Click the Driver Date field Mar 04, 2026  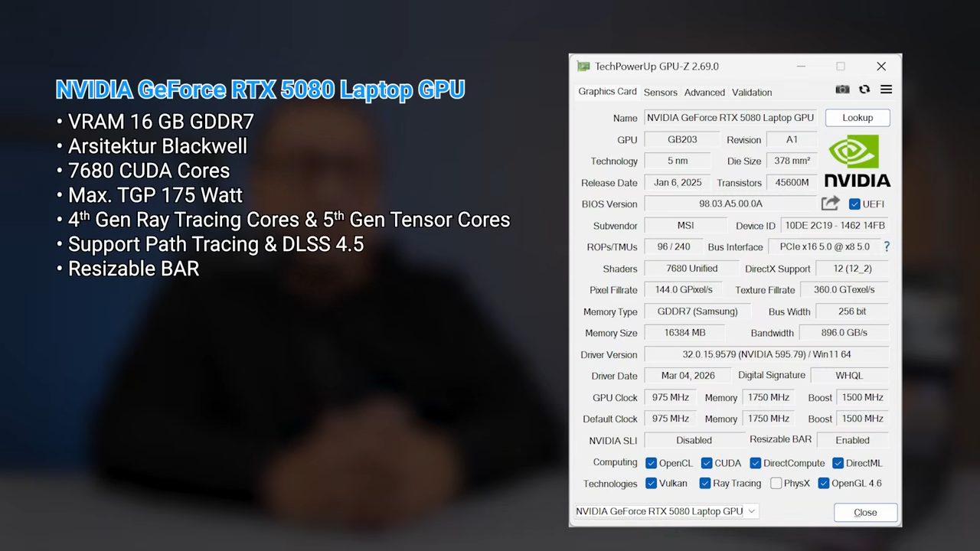click(x=688, y=376)
